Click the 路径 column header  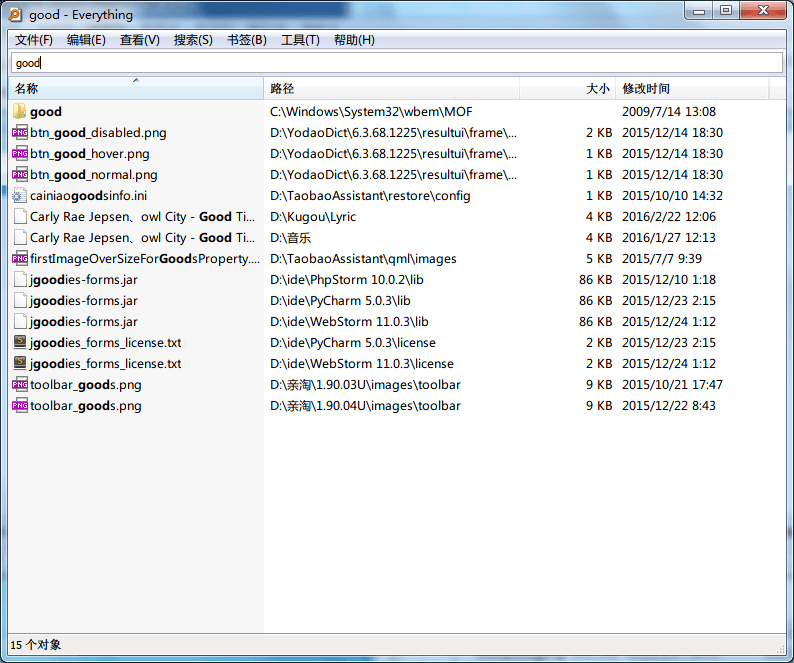282,89
